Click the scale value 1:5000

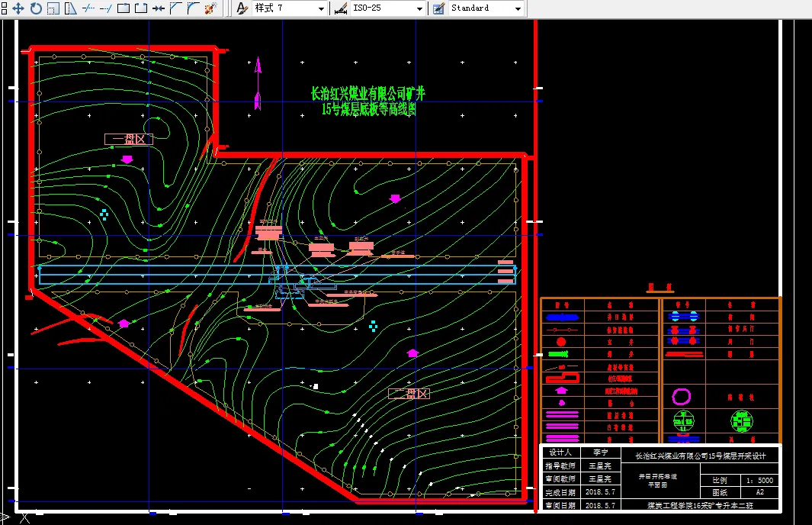click(x=759, y=481)
